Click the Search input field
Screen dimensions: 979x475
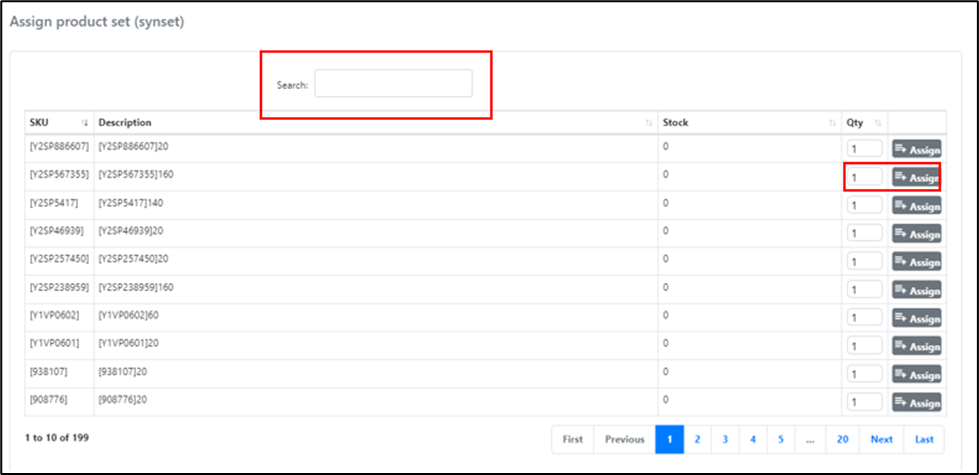click(393, 84)
